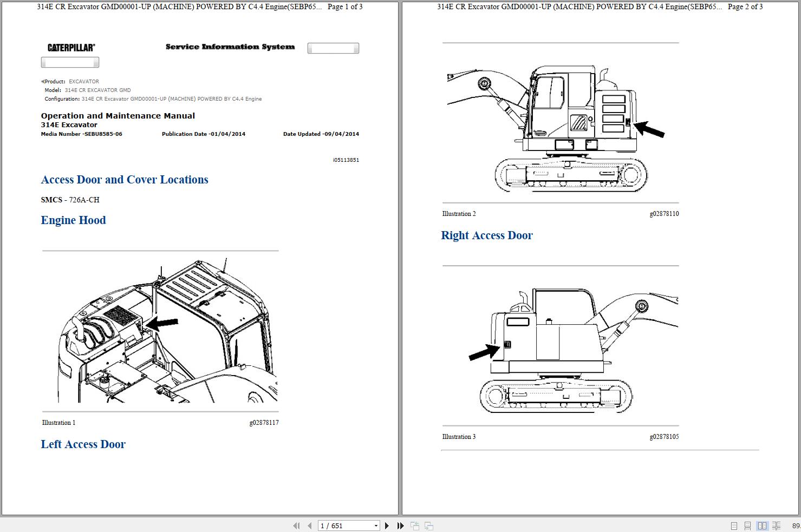Screen dimensions: 801x532
Task: Go forward to the next view
Action: pyautogui.click(x=428, y=526)
